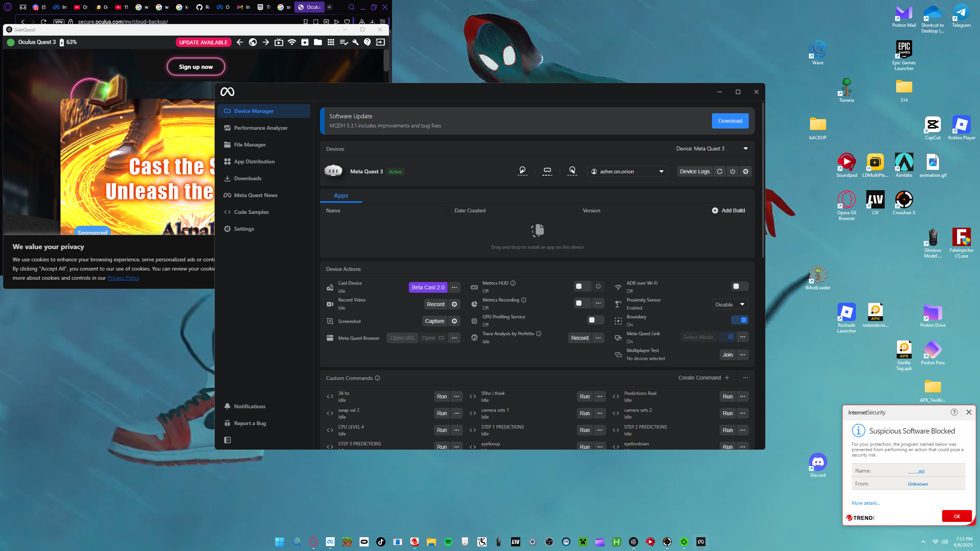The image size is (980, 551).
Task: Open Performance Analyzer in sidebar
Action: tap(264, 128)
